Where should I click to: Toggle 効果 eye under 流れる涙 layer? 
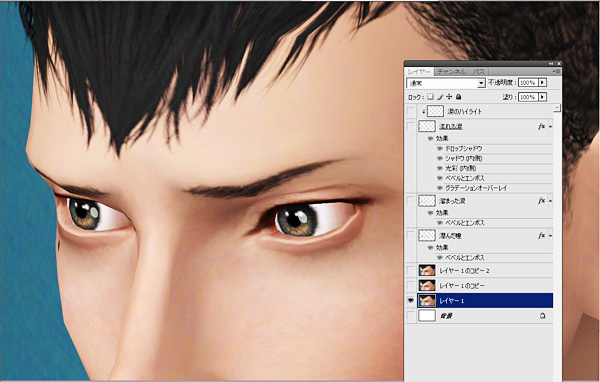click(x=430, y=139)
